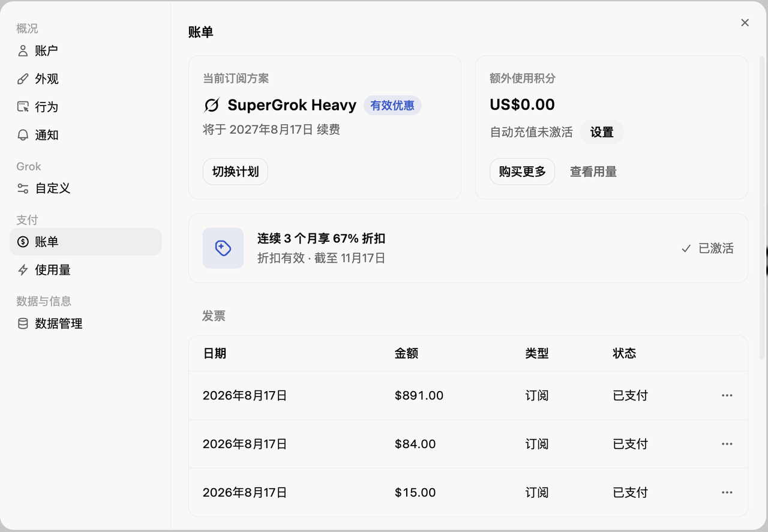Click the bell icon beside 通知
The width and height of the screenshot is (768, 532).
pos(23,135)
